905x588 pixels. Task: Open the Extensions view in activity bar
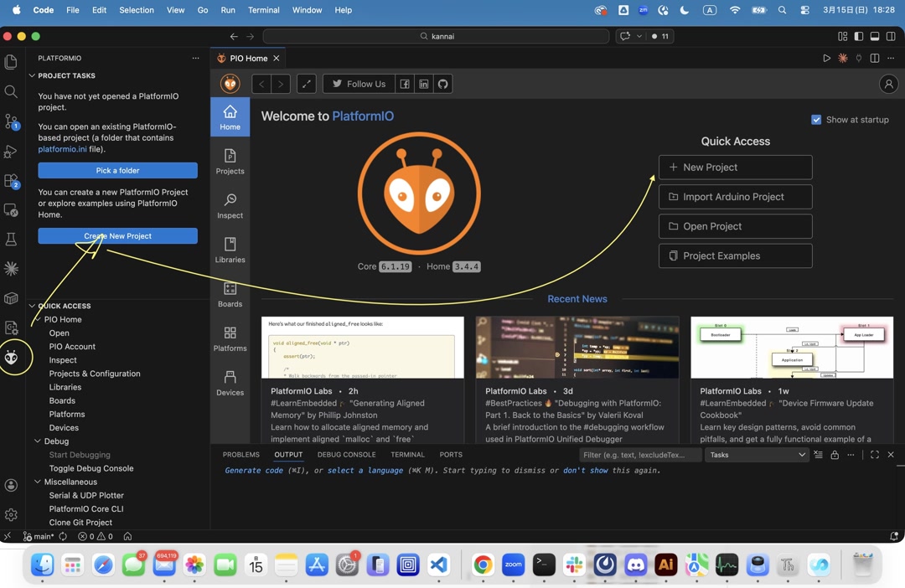[x=11, y=181]
